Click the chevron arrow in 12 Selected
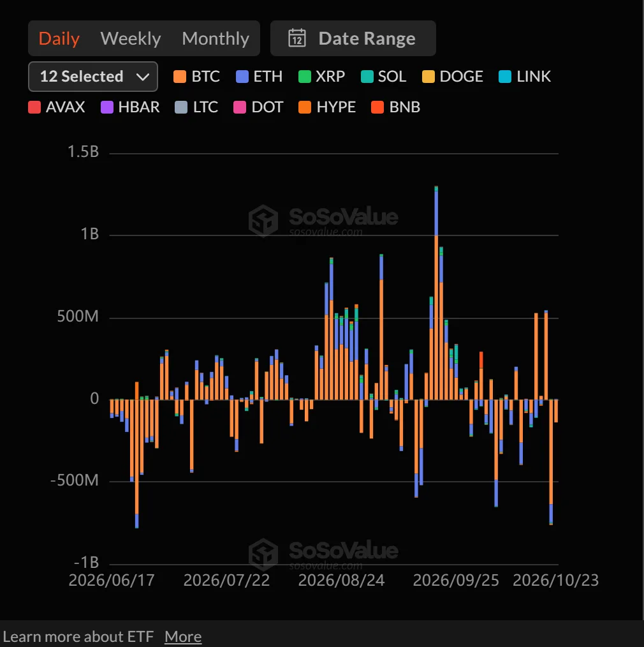Image resolution: width=644 pixels, height=647 pixels. click(x=143, y=77)
